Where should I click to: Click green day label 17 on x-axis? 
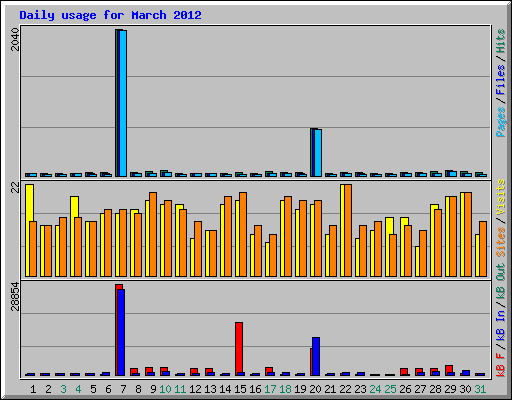tap(270, 389)
